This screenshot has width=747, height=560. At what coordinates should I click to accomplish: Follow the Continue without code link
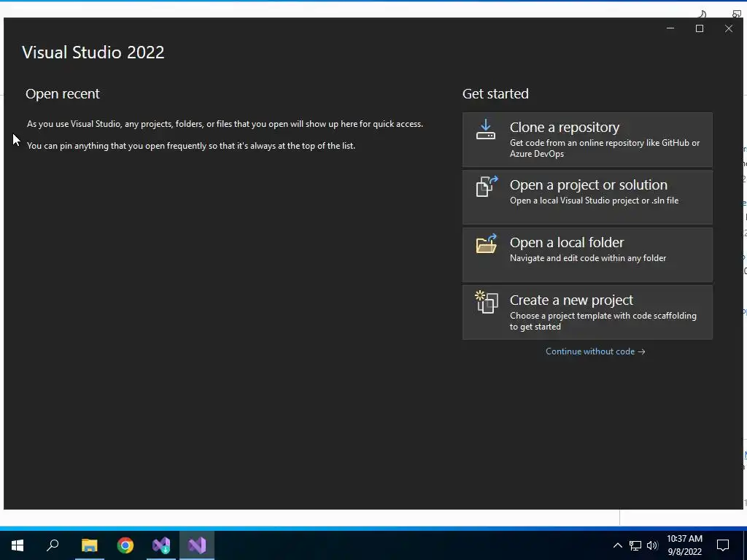(x=595, y=351)
